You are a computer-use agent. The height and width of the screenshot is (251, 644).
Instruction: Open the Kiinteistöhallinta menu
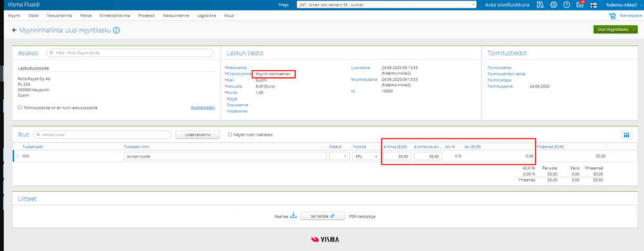tap(115, 15)
